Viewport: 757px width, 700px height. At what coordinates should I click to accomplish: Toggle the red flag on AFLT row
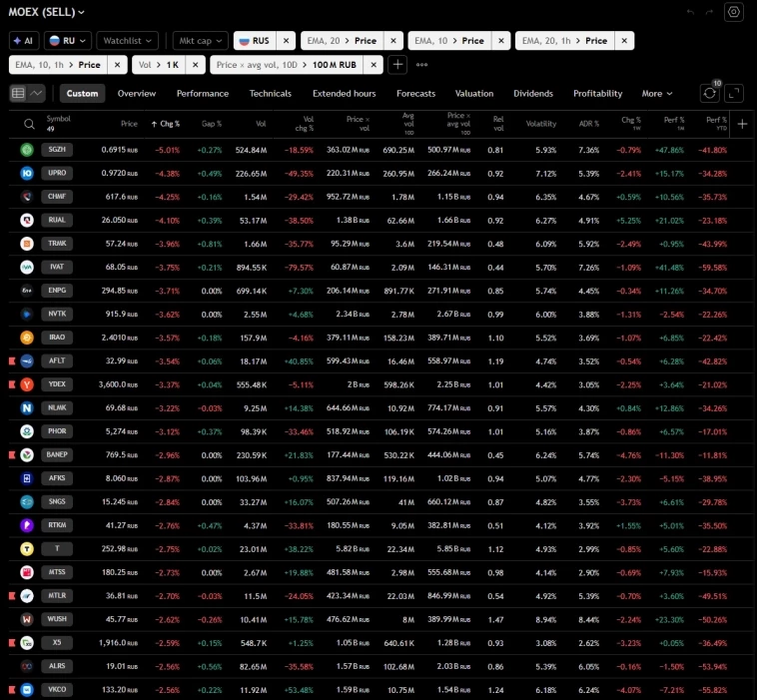13,360
